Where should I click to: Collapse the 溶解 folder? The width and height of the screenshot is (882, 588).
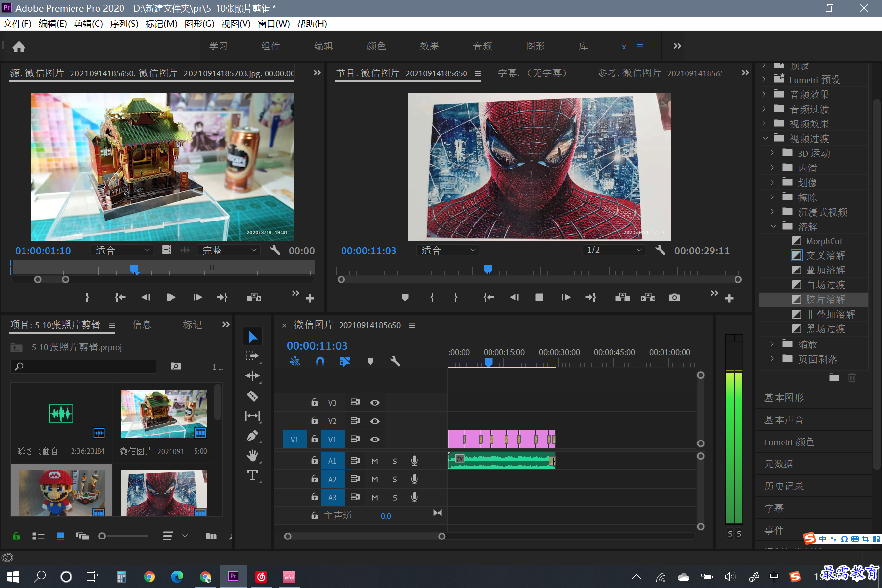(773, 226)
